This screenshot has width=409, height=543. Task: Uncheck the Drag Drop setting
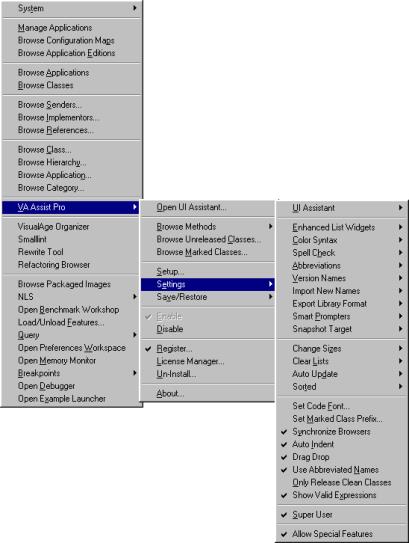(342, 457)
